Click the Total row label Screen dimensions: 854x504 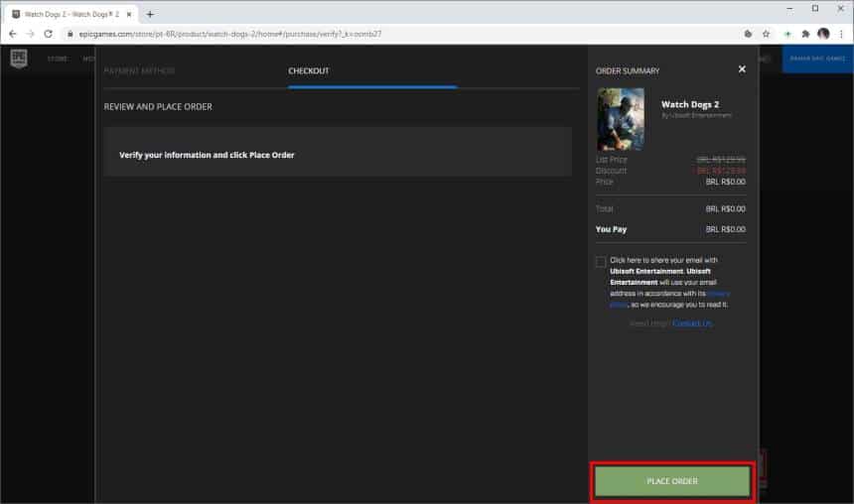pyautogui.click(x=604, y=209)
